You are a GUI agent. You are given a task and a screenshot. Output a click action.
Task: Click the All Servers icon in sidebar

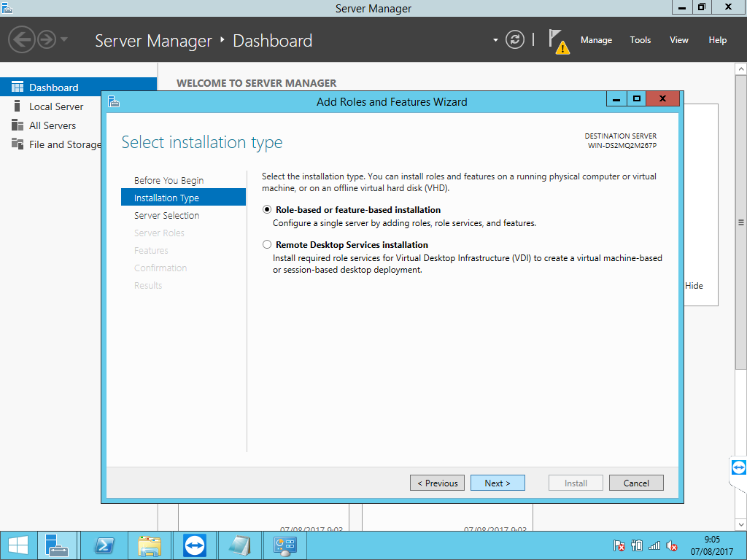pos(18,125)
